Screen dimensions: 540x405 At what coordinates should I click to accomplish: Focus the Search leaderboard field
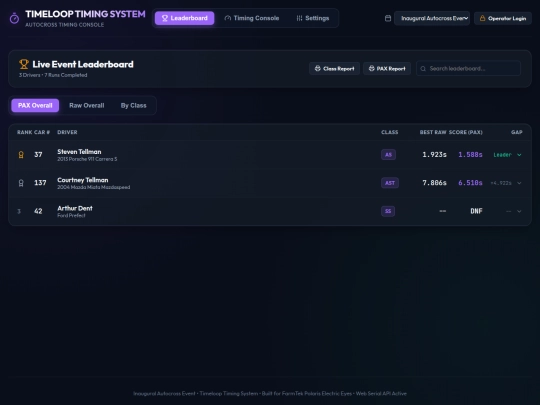coord(468,69)
